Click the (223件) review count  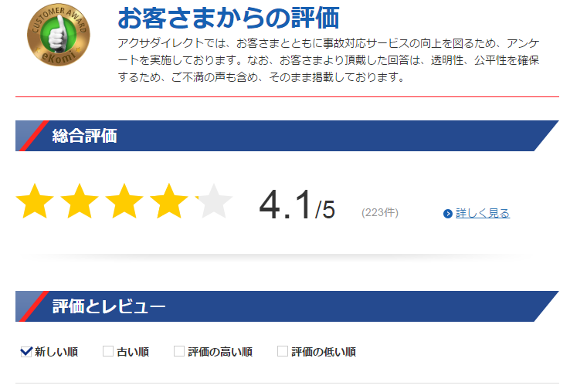tap(380, 212)
